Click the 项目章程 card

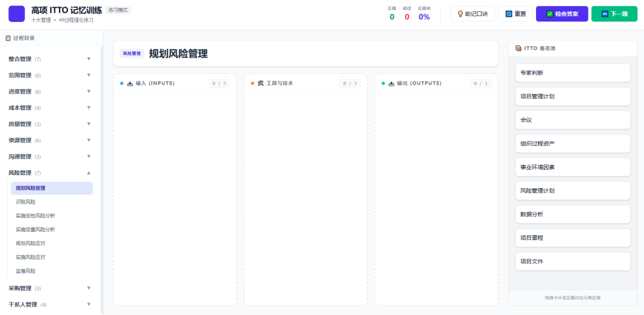pos(572,238)
